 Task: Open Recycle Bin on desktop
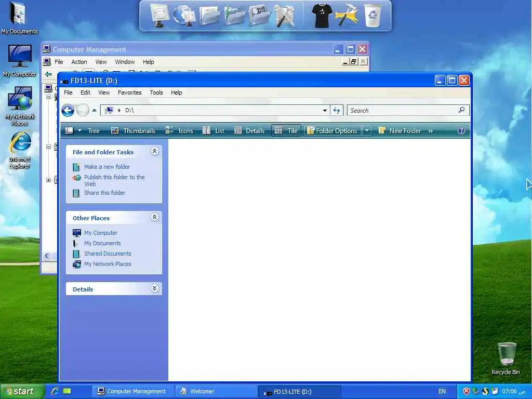(x=506, y=358)
